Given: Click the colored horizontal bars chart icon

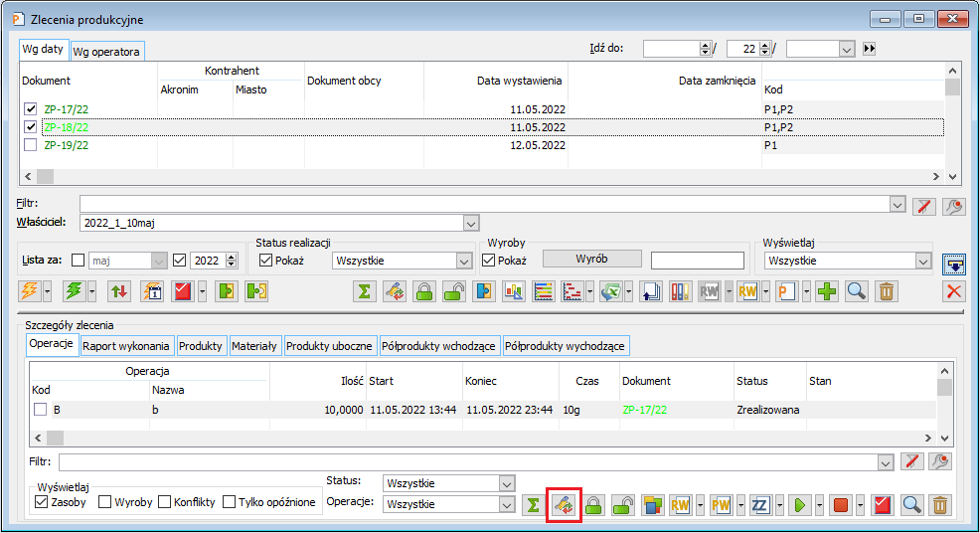Looking at the screenshot, I should coord(544,291).
